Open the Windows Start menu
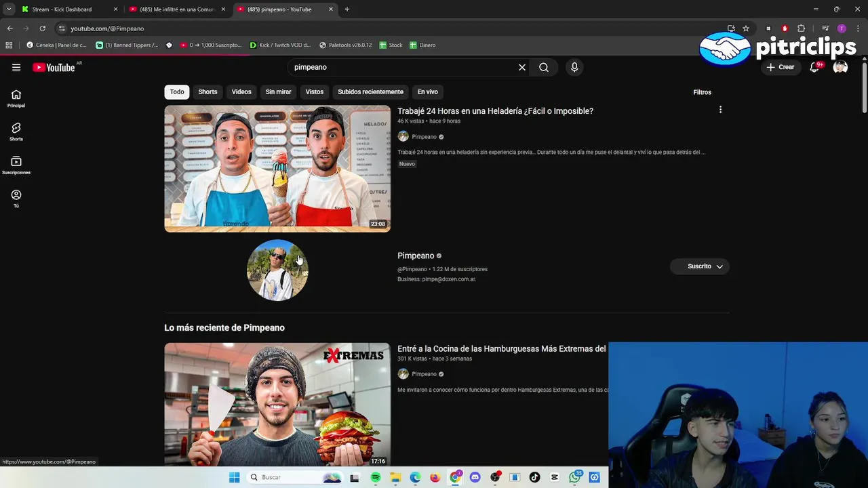The width and height of the screenshot is (868, 488). click(x=234, y=477)
